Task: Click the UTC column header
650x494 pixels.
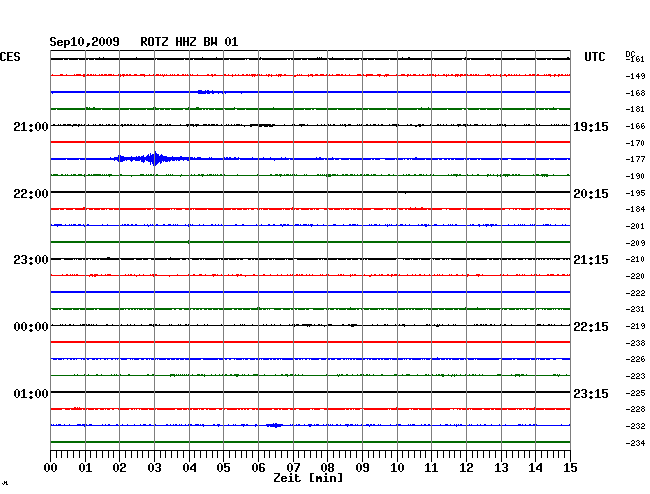Action: coord(595,57)
